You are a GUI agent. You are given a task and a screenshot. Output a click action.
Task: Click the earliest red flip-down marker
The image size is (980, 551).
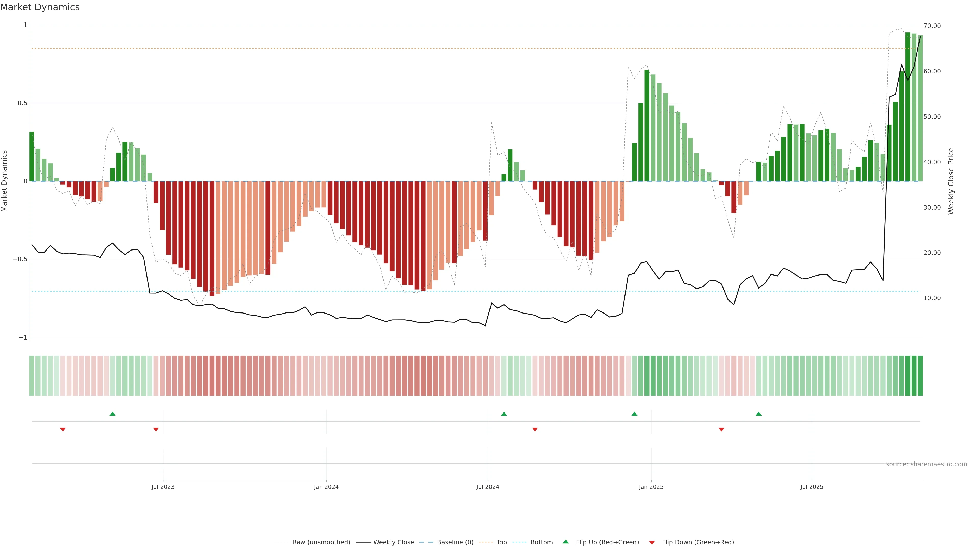(63, 429)
